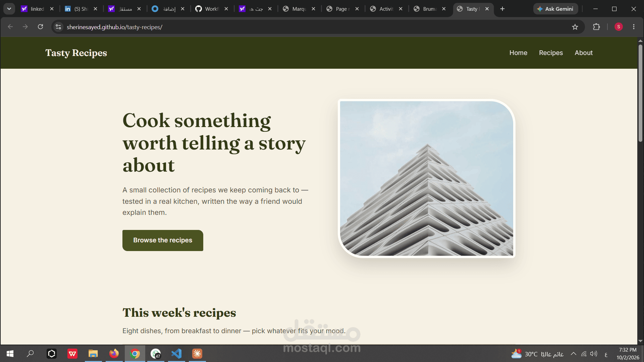Open Firefox from the taskbar
The width and height of the screenshot is (644, 362).
tap(114, 354)
